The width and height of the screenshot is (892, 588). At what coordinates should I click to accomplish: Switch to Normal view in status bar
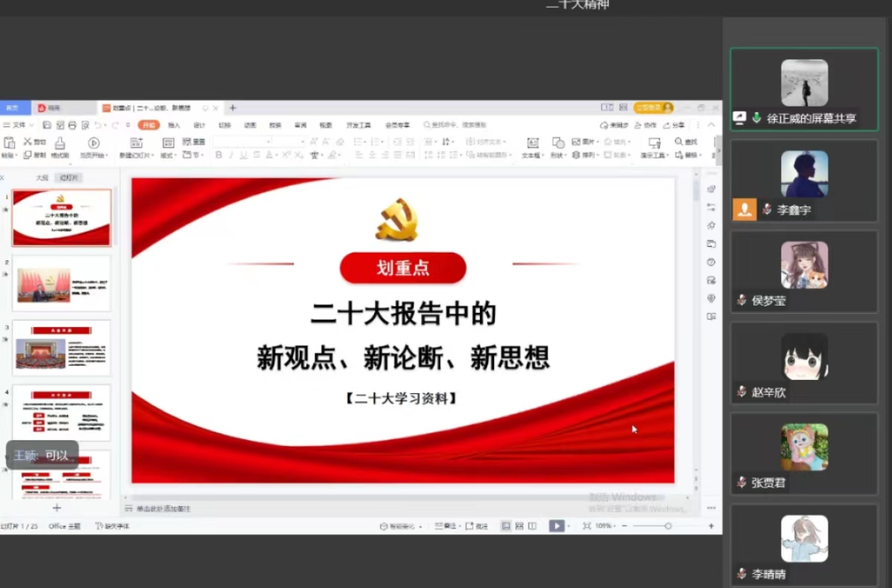[505, 526]
